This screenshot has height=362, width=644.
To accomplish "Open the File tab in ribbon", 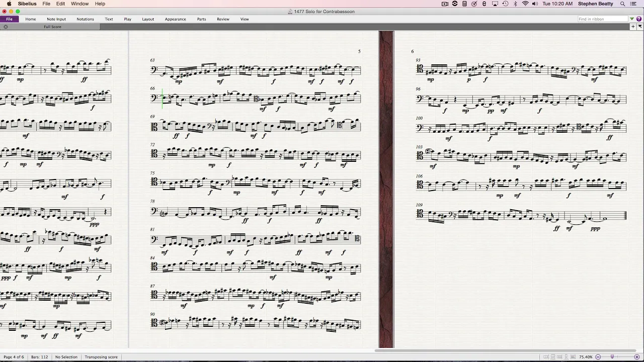I will point(9,19).
